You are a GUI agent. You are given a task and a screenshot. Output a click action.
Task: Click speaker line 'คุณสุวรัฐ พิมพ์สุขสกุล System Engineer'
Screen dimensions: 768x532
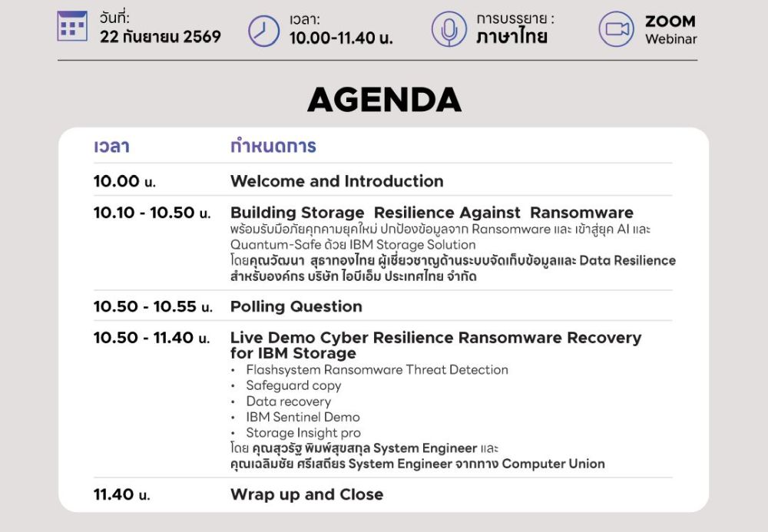point(364,448)
